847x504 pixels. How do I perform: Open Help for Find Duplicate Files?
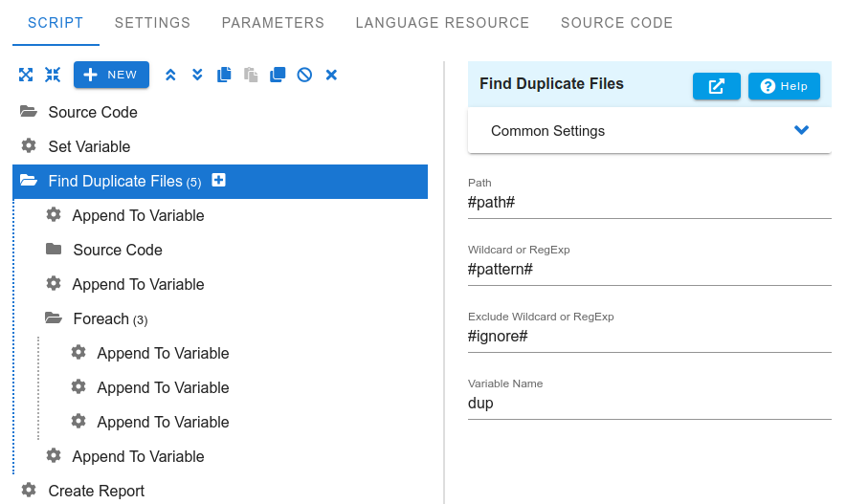click(784, 86)
